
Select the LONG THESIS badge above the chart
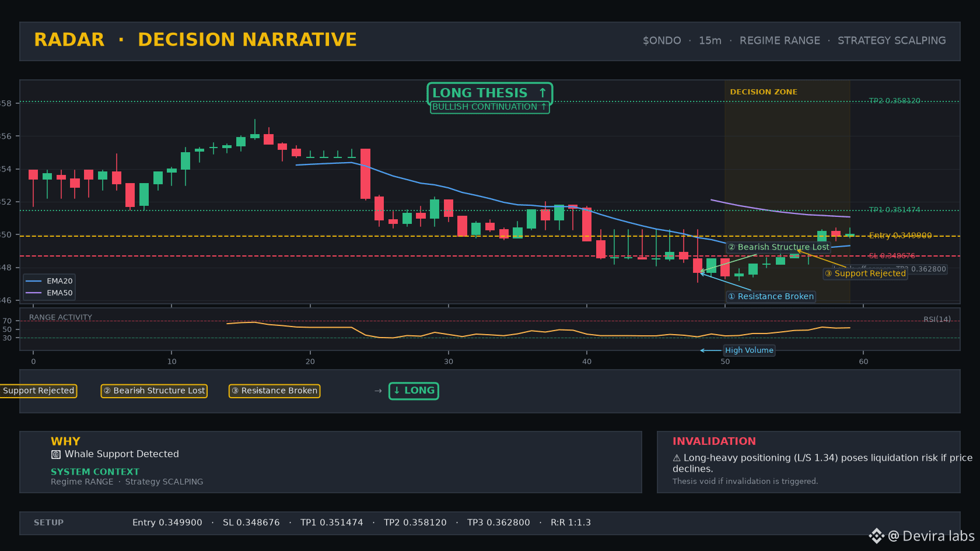click(x=490, y=93)
